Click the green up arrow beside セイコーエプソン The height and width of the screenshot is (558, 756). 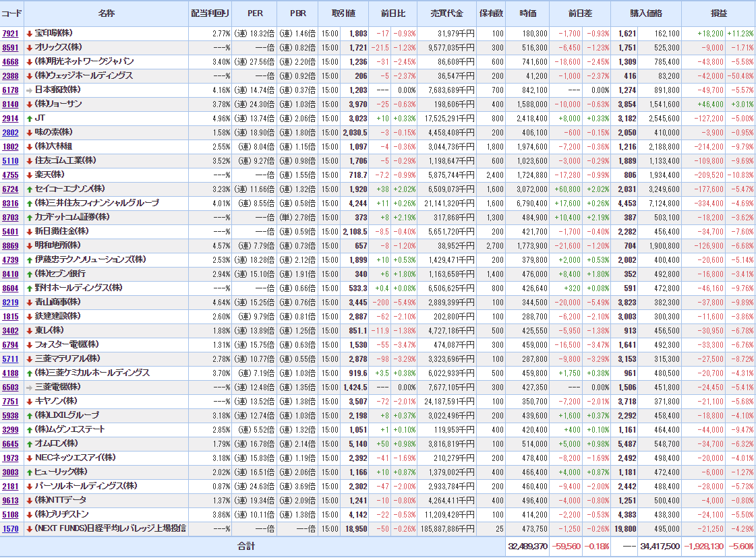(x=29, y=189)
